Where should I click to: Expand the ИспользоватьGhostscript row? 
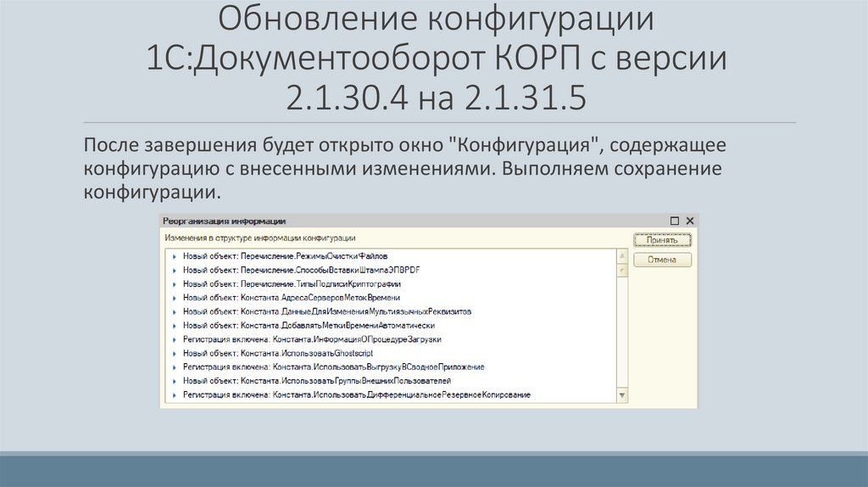(175, 354)
